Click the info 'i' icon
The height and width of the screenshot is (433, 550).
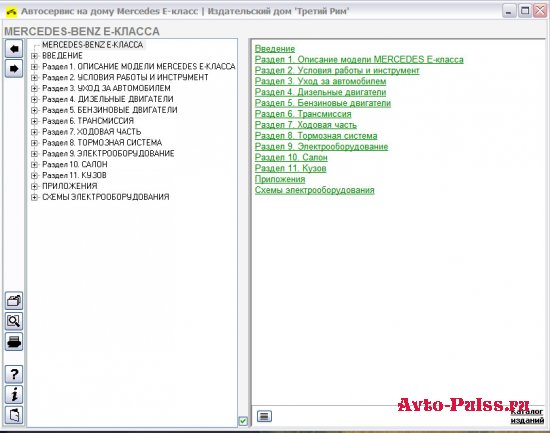(14, 394)
